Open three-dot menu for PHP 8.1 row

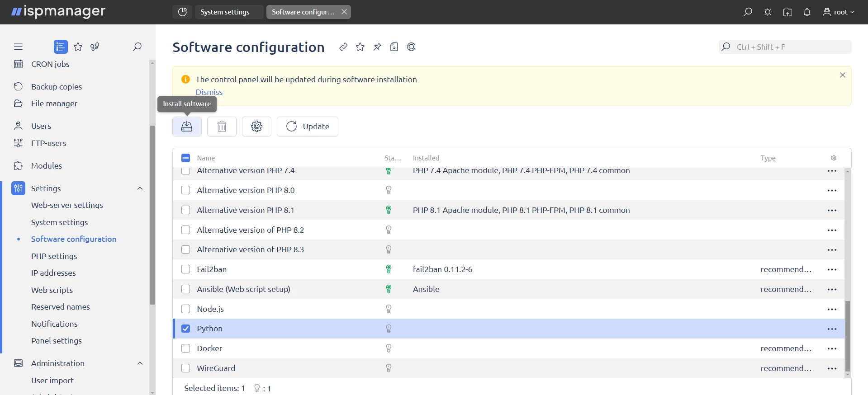click(x=832, y=211)
